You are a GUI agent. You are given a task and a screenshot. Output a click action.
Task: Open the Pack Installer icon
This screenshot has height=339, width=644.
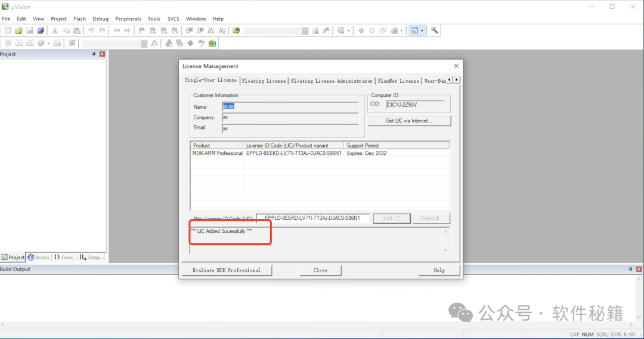tap(212, 43)
